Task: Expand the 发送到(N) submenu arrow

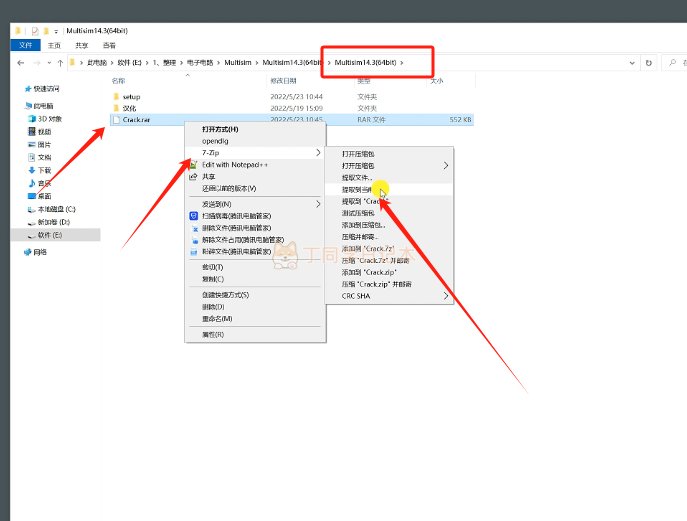Action: [x=318, y=204]
